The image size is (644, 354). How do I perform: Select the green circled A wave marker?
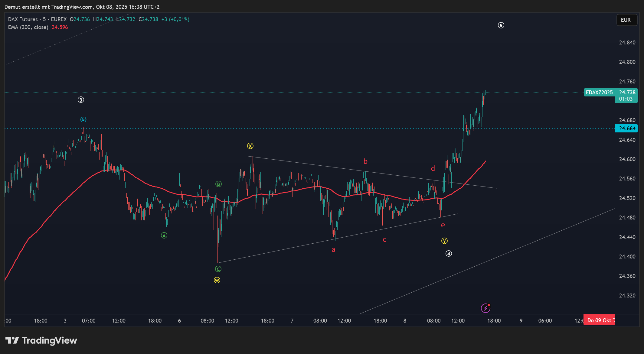[164, 235]
